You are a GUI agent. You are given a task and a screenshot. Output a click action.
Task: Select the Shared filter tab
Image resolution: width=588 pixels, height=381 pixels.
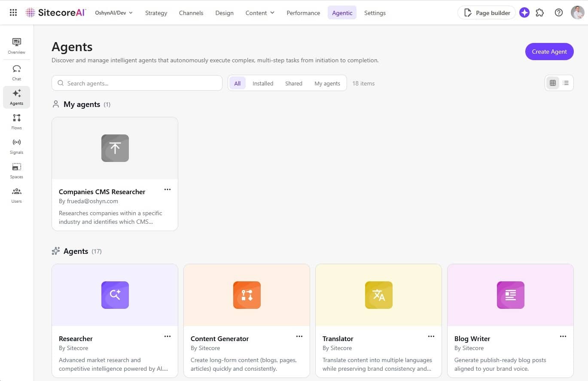point(294,83)
